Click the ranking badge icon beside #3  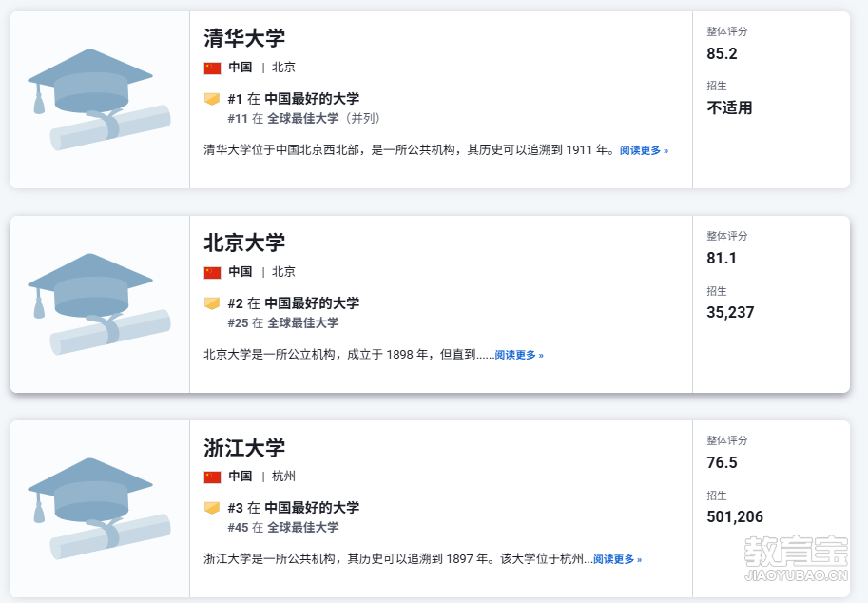tap(212, 508)
